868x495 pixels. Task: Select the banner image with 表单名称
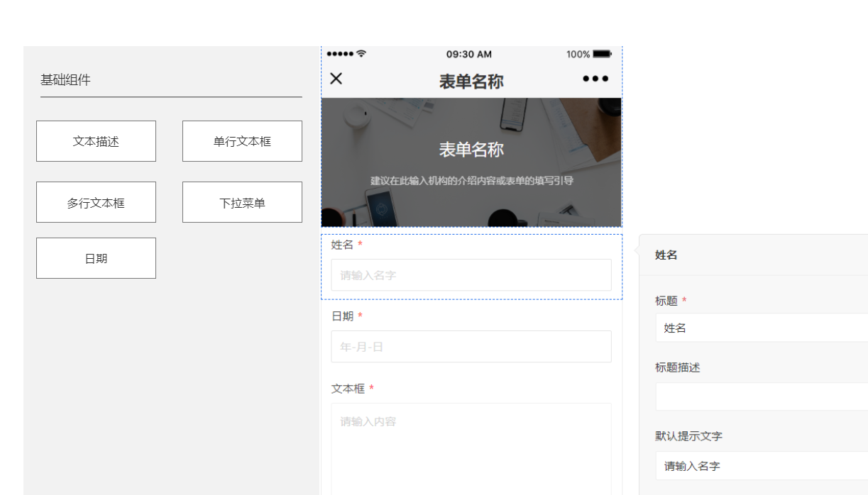(x=471, y=162)
